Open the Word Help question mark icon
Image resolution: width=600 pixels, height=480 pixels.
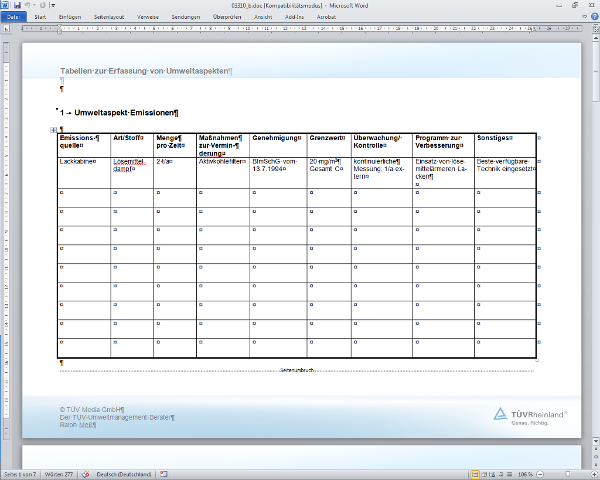(x=592, y=17)
